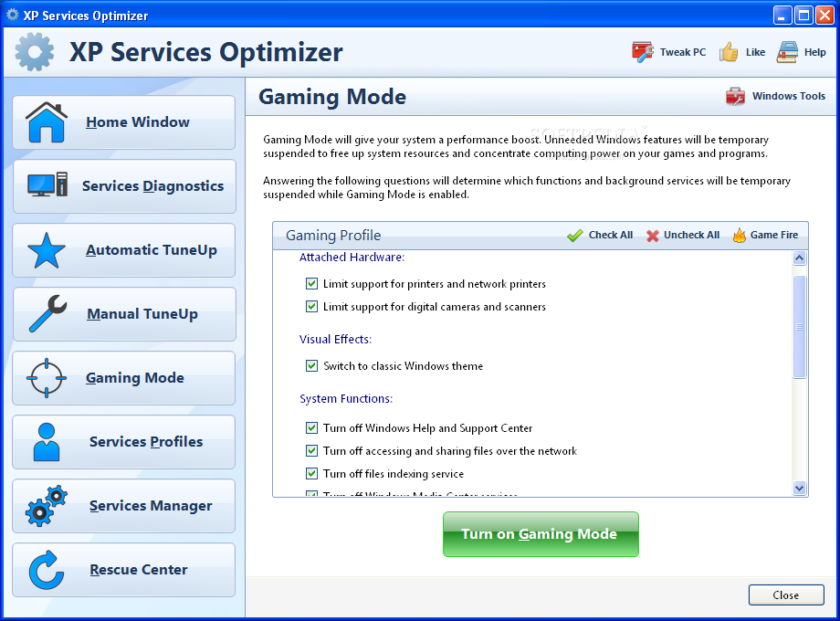Go to Automatic TuneUp label

pos(151,250)
